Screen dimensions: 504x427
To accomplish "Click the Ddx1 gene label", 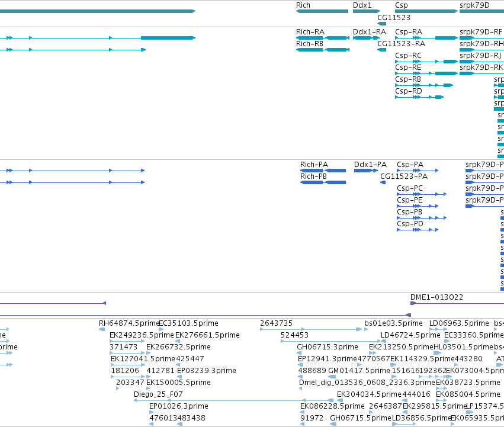I will (x=362, y=5).
